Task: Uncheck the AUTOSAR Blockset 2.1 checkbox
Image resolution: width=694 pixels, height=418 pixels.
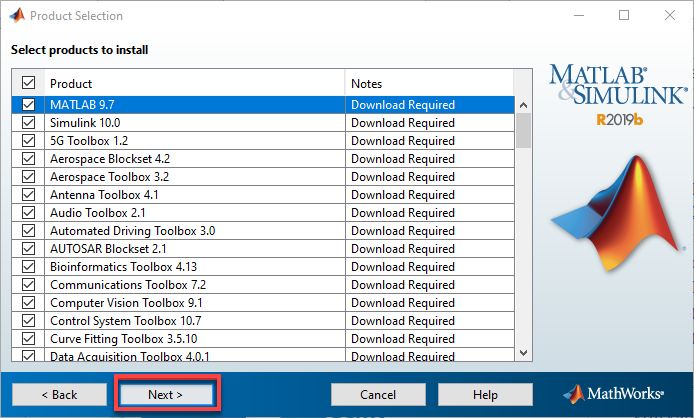Action: 28,248
